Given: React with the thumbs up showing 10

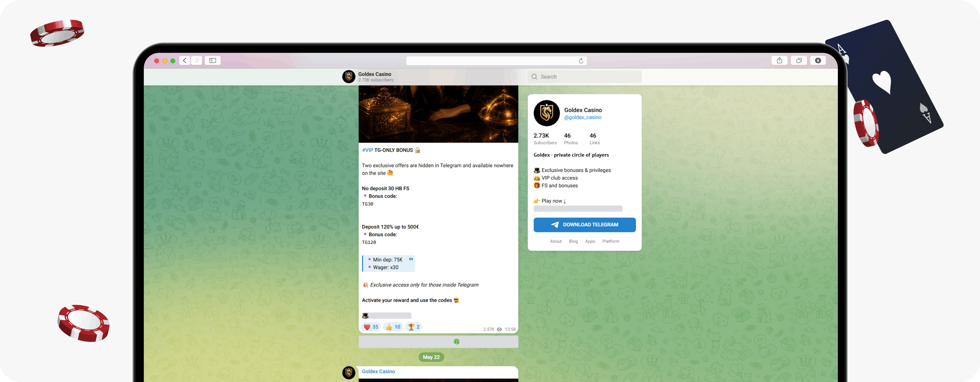Looking at the screenshot, I should (x=393, y=327).
